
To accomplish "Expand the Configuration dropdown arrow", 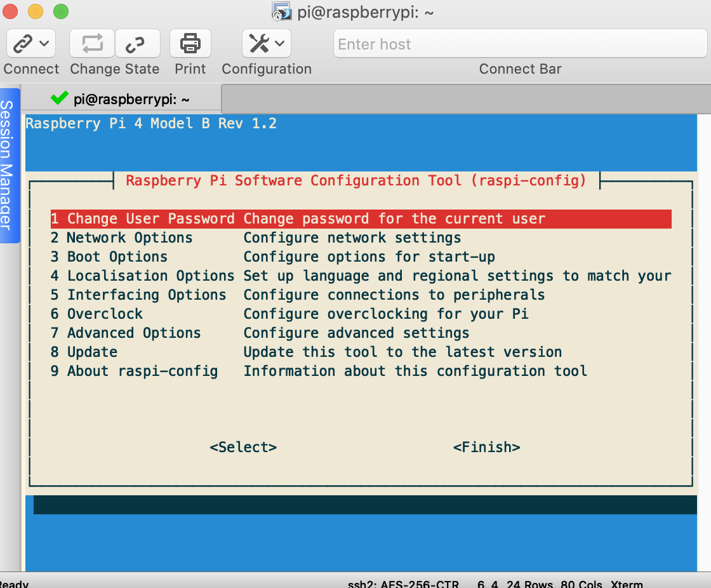I will [280, 44].
